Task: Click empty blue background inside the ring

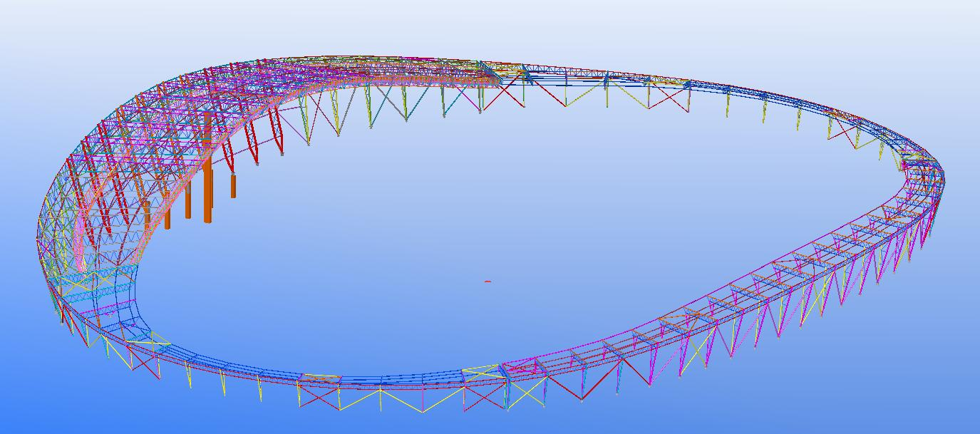Action: pos(499,214)
